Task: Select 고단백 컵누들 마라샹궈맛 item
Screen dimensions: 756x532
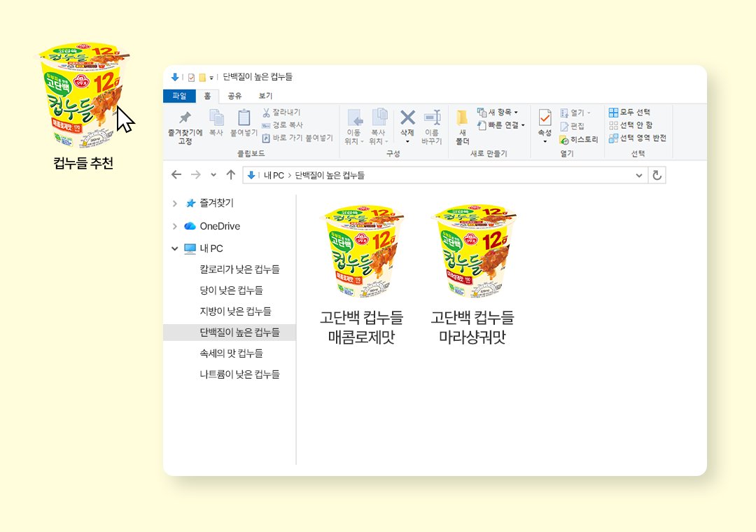Action: click(x=472, y=274)
